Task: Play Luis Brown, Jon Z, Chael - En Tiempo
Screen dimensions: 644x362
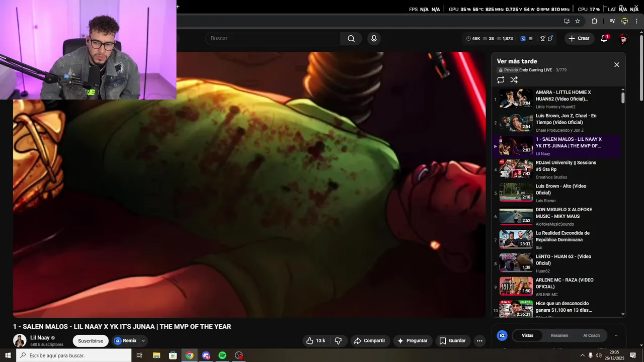Action: click(x=556, y=123)
